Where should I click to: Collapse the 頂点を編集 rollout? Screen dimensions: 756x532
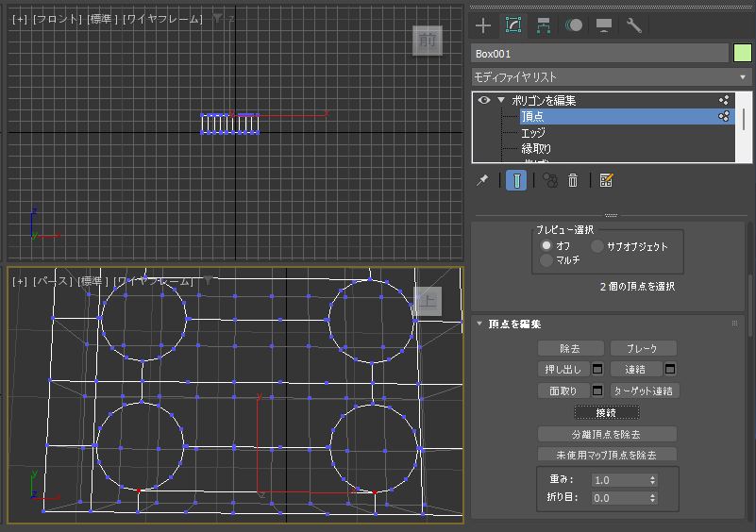(x=479, y=324)
